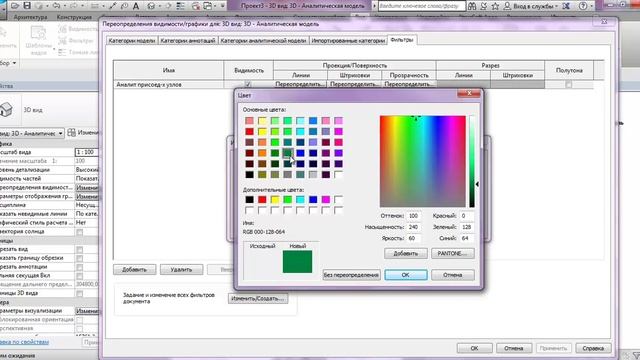Click the Undo arrow icon
Image resolution: width=640 pixels, height=360 pixels.
pyautogui.click(x=57, y=6)
